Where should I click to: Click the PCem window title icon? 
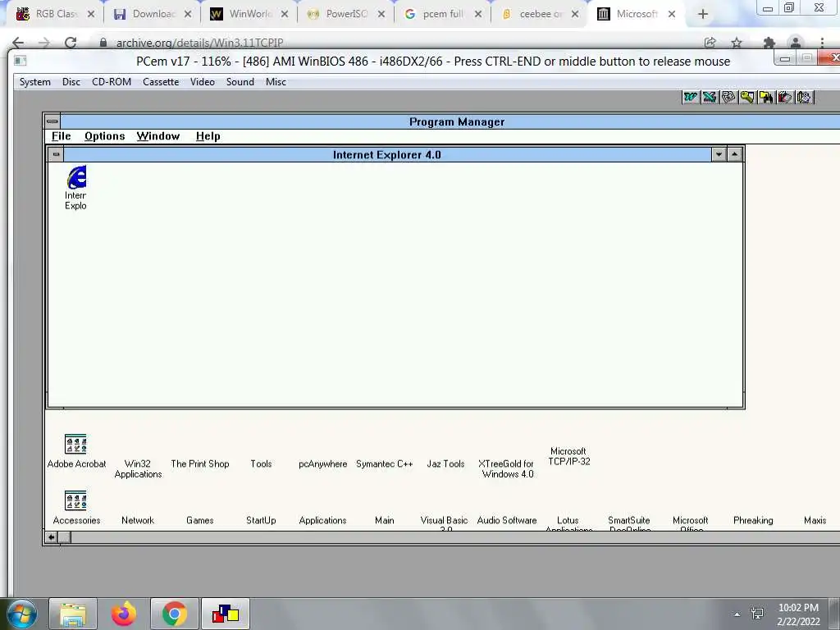coord(21,61)
